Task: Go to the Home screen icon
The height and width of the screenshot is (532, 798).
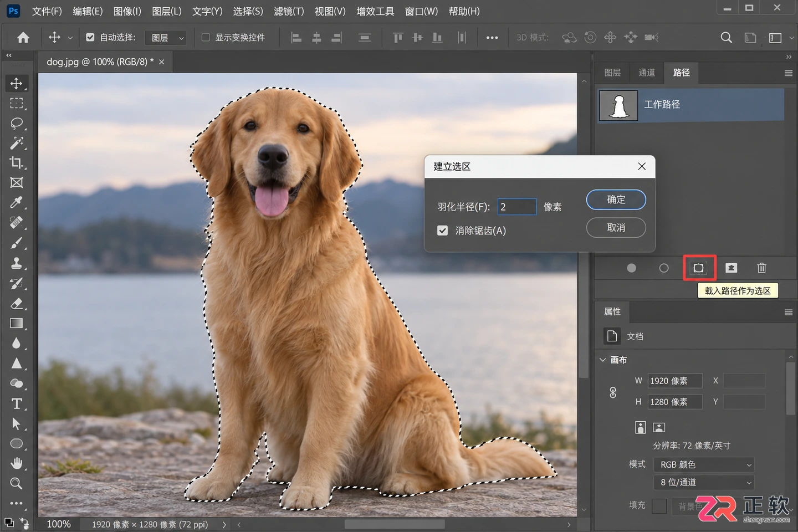Action: tap(23, 38)
